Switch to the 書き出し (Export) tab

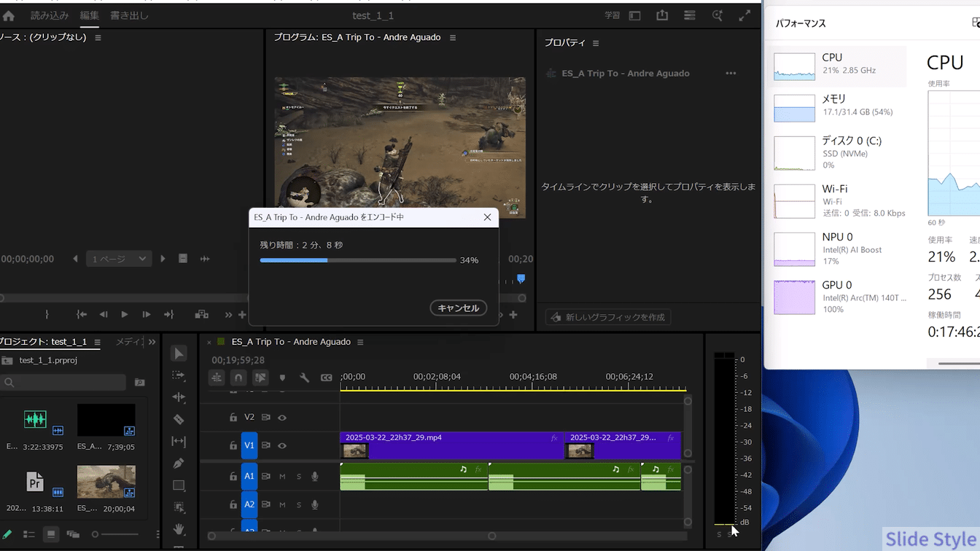pos(129,15)
